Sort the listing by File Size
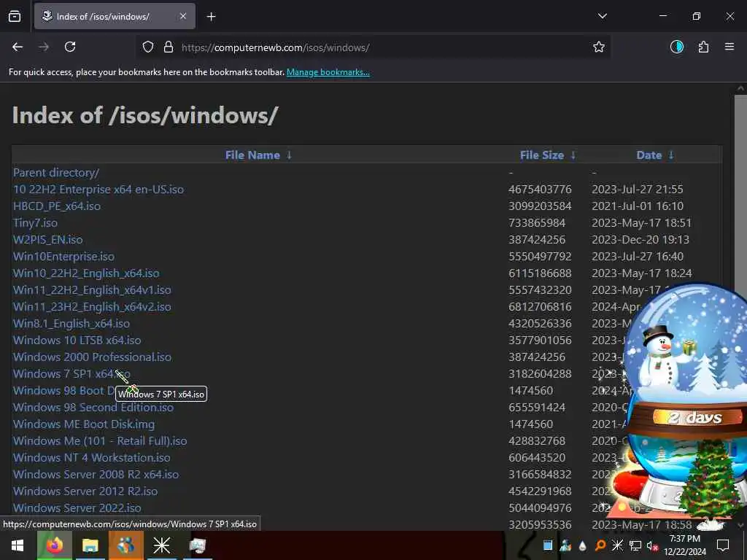The height and width of the screenshot is (560, 747). click(x=542, y=155)
